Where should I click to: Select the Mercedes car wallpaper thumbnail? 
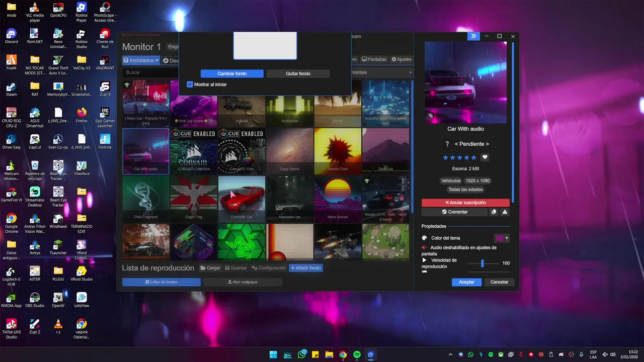290,199
